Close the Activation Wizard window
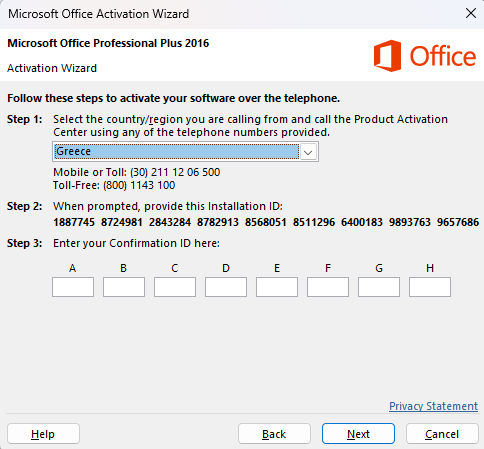Viewport: 484px width, 449px height. point(471,13)
